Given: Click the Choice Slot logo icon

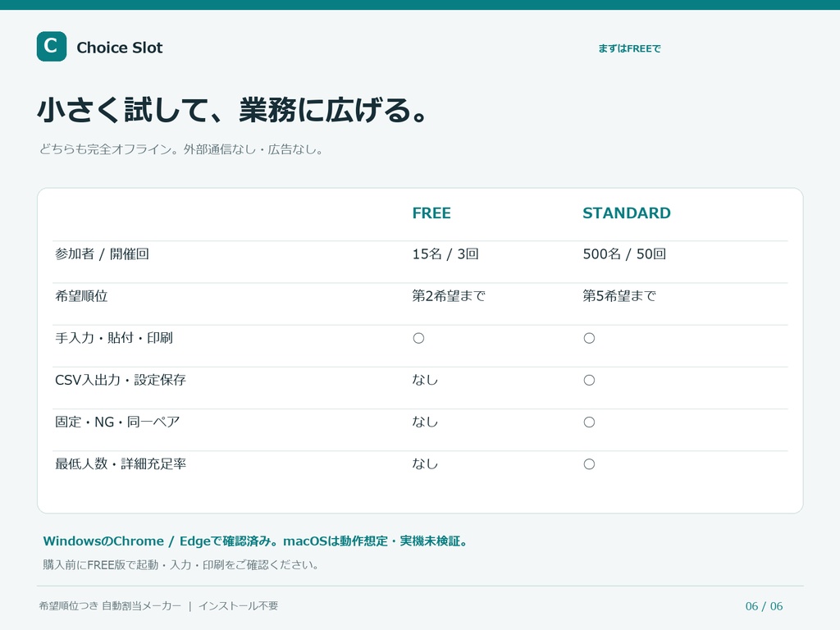Looking at the screenshot, I should [52, 47].
